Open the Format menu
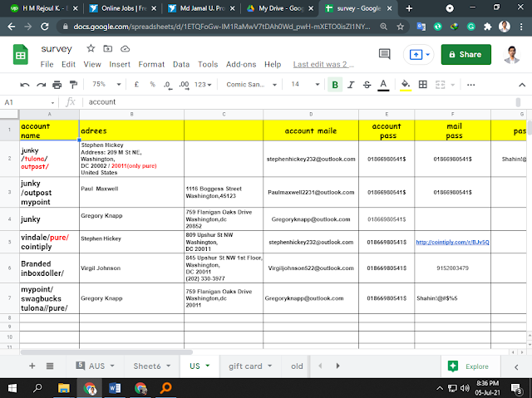Screen dimensions: 532x398 [x=151, y=65]
